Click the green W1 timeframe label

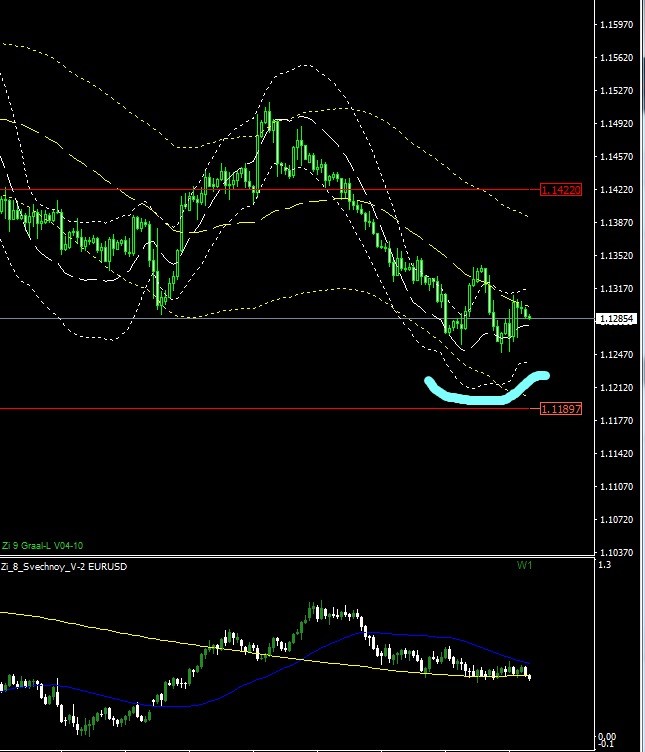(x=523, y=565)
